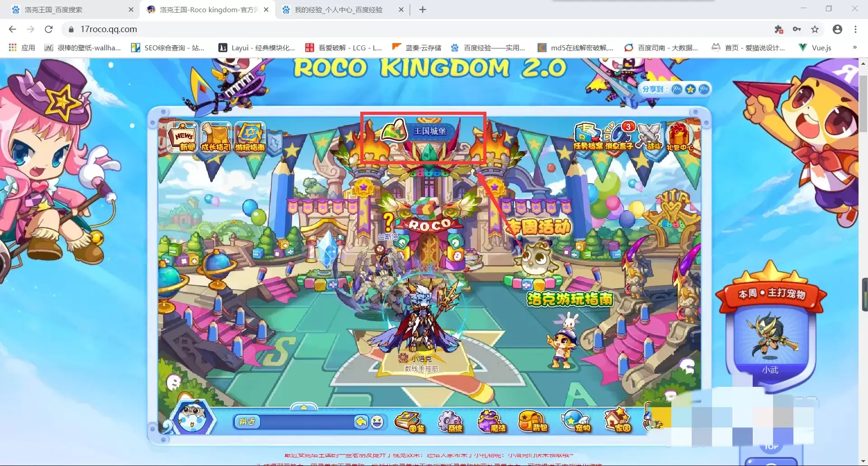Click the 17roco.qq.com address bar
Viewport: 868px width, 466px height.
coord(416,29)
